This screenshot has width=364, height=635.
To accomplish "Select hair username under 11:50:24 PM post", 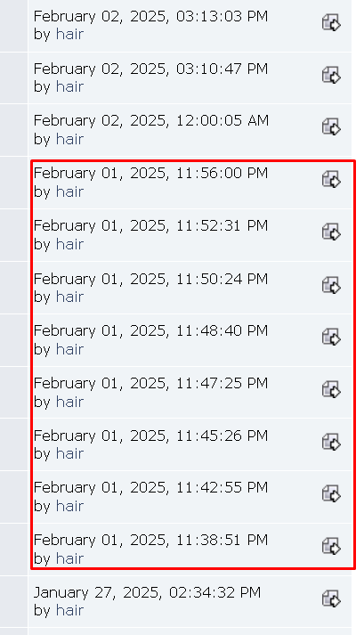I will point(69,297).
